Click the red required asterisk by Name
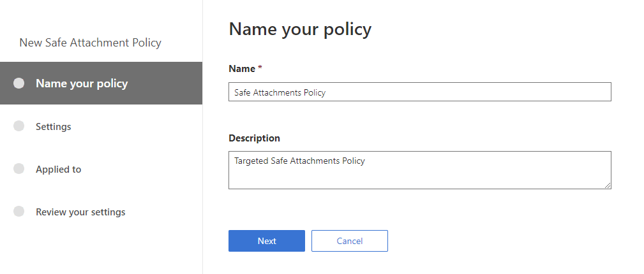The height and width of the screenshot is (274, 644). (x=260, y=68)
